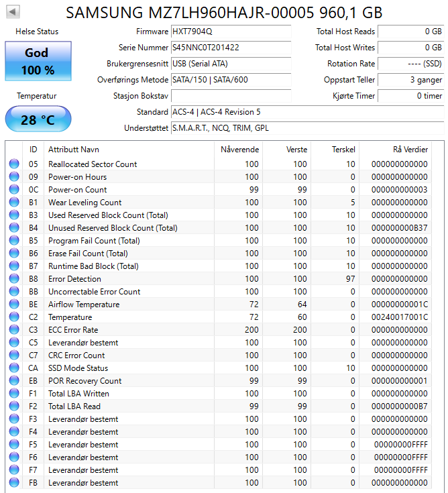Image resolution: width=448 pixels, height=493 pixels.
Task: Click raw value 00240017001C
Action: point(399,317)
